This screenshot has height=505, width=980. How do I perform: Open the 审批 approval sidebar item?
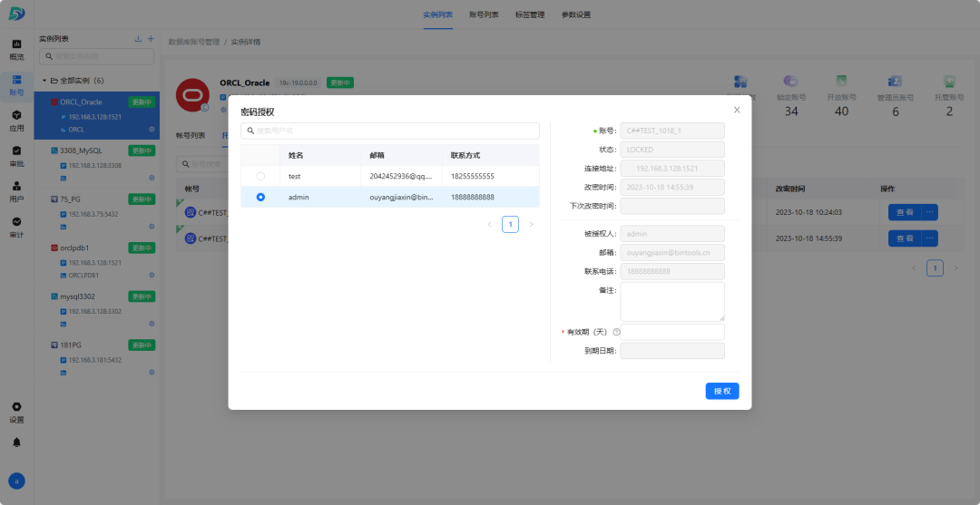17,157
